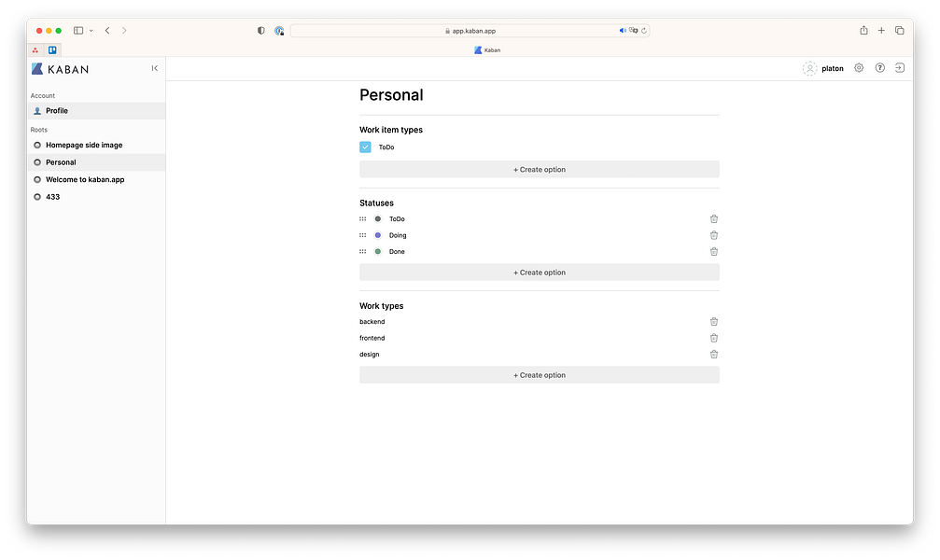Open a new Safari tab
This screenshot has width=940, height=560.
coord(881,31)
